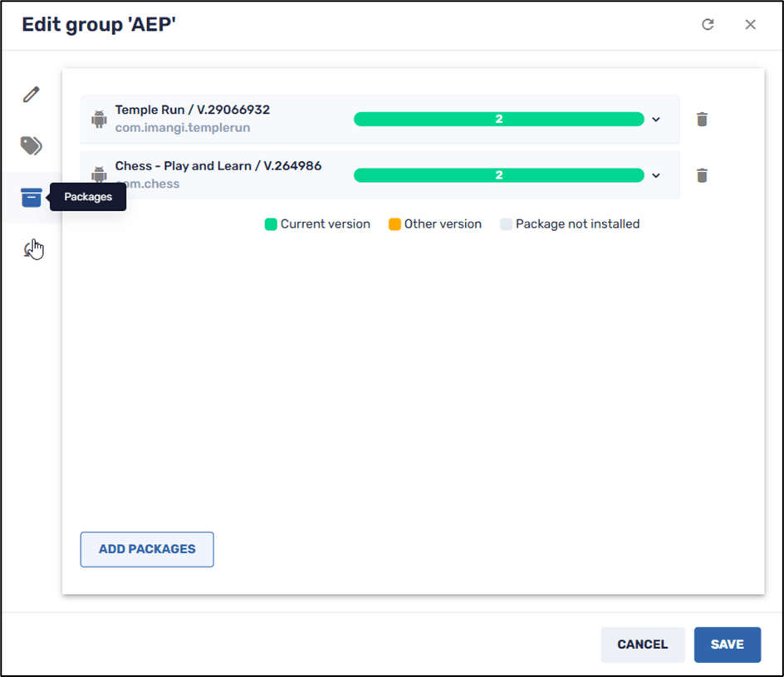The width and height of the screenshot is (784, 677).
Task: Click the Package not installed legend swatch
Action: click(506, 224)
